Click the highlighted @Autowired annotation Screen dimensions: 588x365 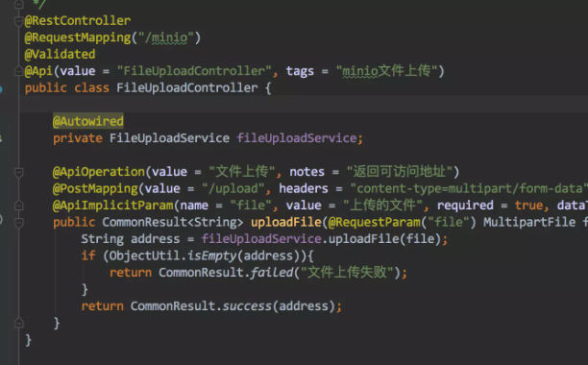pos(88,121)
